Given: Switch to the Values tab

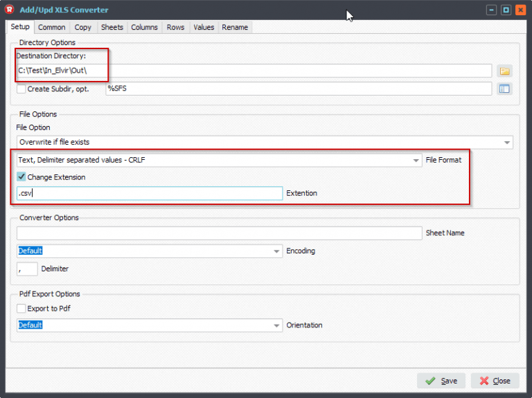Looking at the screenshot, I should point(204,28).
